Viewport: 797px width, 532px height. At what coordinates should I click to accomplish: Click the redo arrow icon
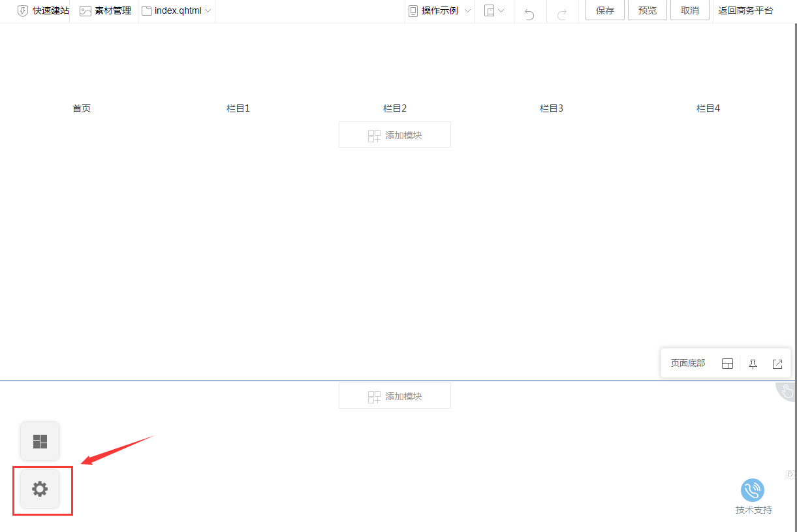(561, 12)
